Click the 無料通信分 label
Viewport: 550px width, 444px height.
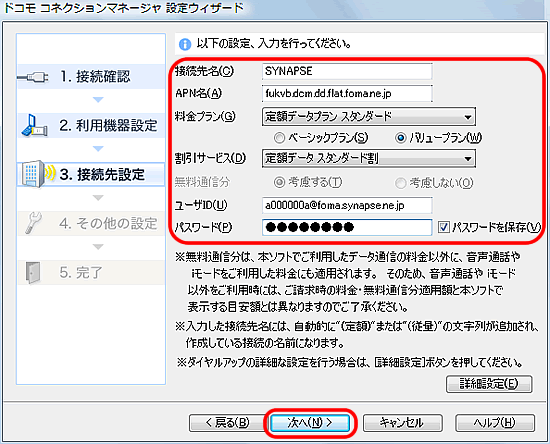(x=202, y=182)
